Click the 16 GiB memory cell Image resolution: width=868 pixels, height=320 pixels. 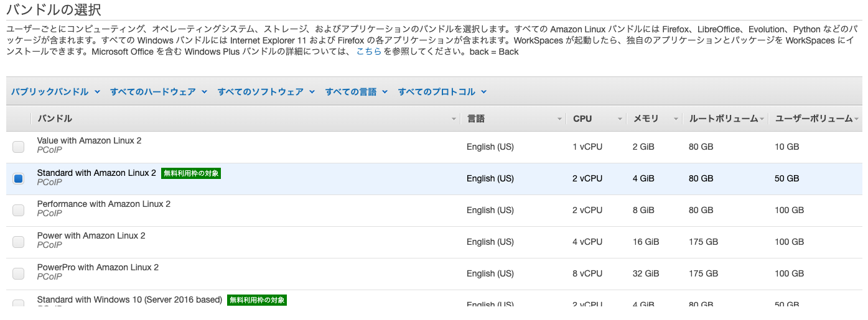pos(646,242)
